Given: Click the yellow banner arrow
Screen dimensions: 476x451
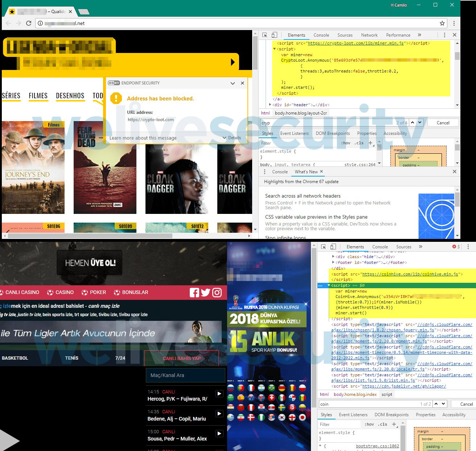Looking at the screenshot, I should click(233, 62).
